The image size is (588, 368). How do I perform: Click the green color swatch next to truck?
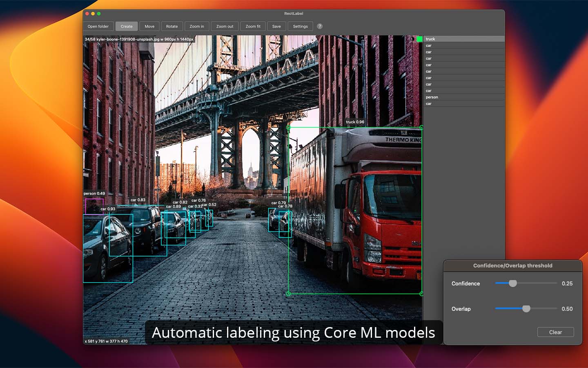point(420,39)
